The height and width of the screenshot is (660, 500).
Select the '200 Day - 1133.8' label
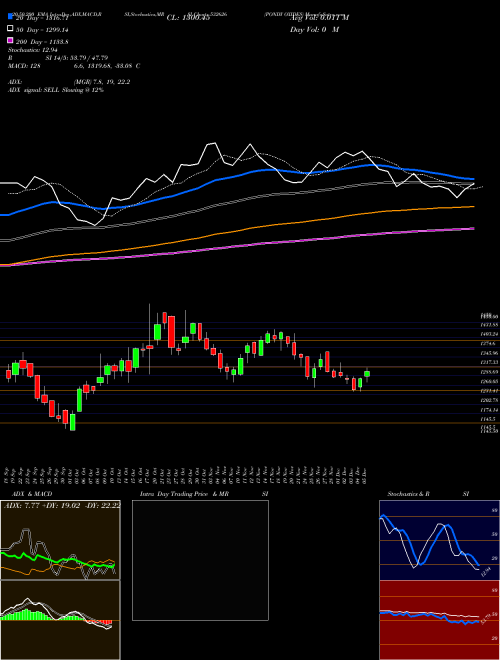click(x=42, y=42)
